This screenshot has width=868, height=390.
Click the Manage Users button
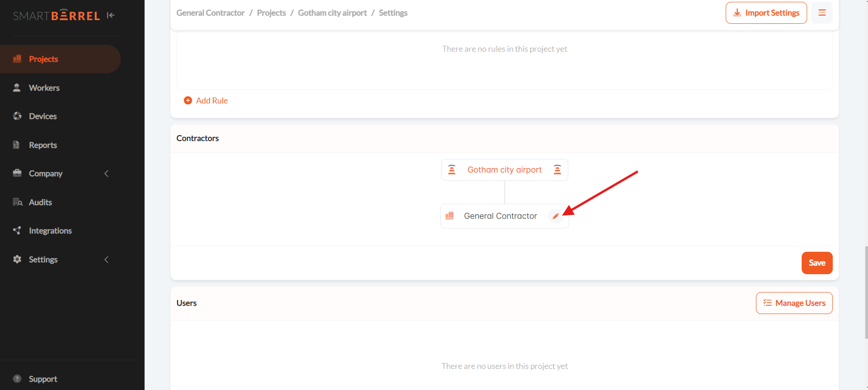pyautogui.click(x=794, y=303)
